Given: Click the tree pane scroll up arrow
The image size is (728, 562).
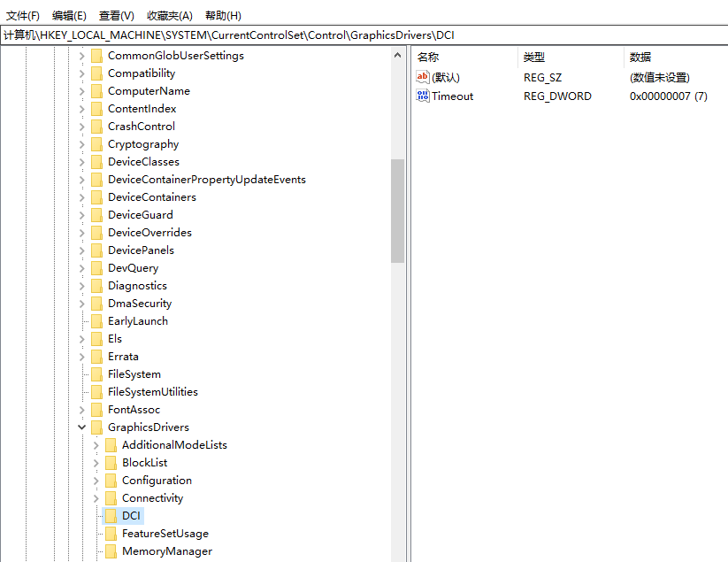Looking at the screenshot, I should point(397,55).
